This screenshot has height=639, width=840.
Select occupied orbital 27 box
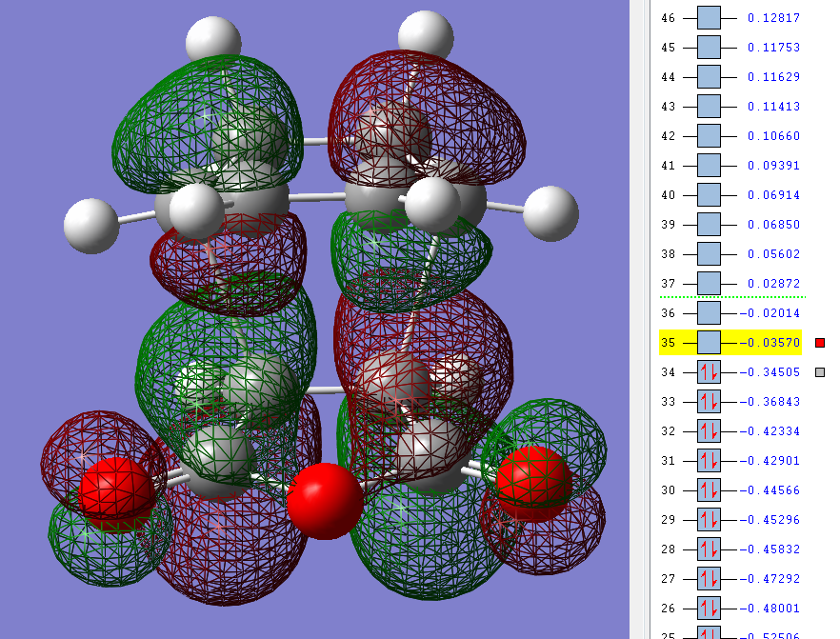(709, 578)
